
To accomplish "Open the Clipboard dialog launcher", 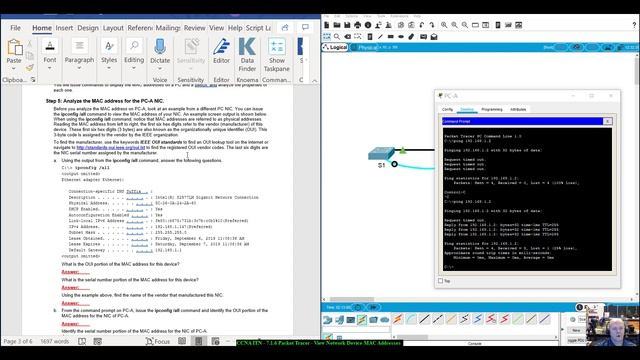I will click(33, 80).
